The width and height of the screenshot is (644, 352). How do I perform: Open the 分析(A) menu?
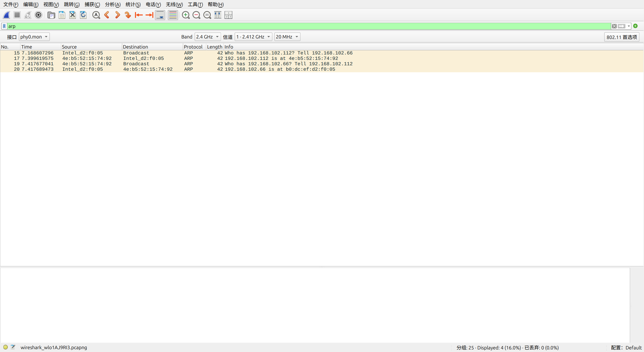click(x=113, y=4)
